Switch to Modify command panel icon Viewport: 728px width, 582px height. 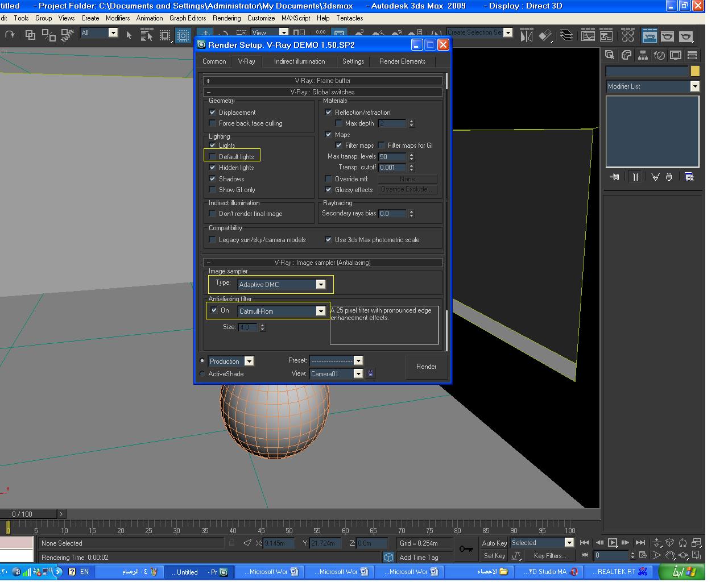click(626, 55)
